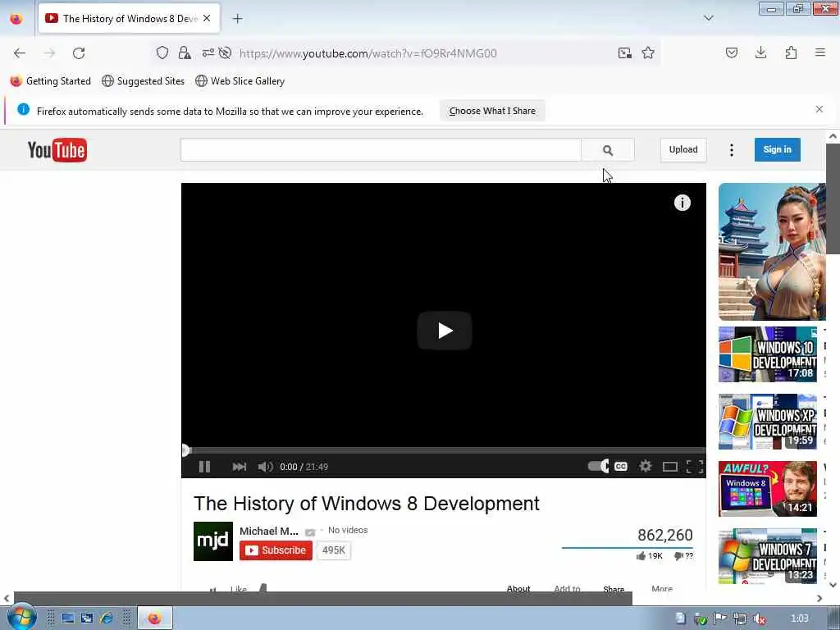Image resolution: width=840 pixels, height=630 pixels.
Task: Open the Windows 7 Development video thumbnail
Action: point(768,556)
